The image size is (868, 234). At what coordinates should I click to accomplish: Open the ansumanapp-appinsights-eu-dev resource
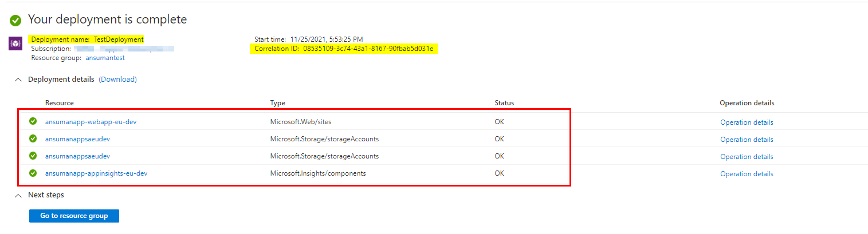(x=96, y=173)
